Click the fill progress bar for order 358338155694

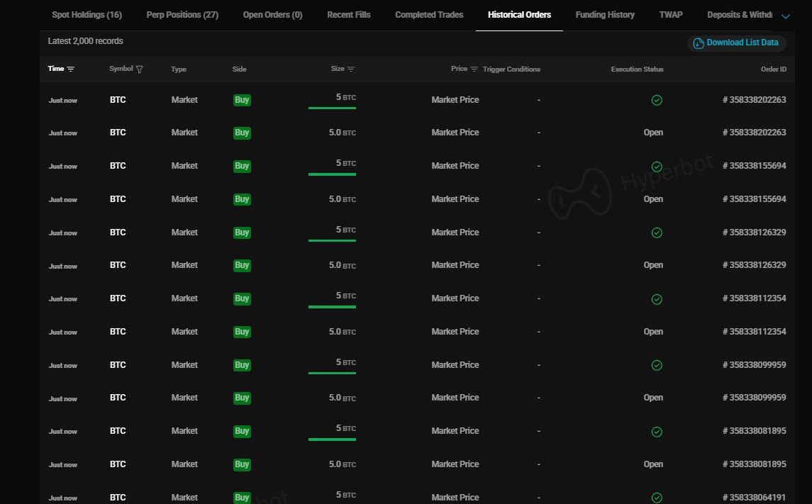332,174
